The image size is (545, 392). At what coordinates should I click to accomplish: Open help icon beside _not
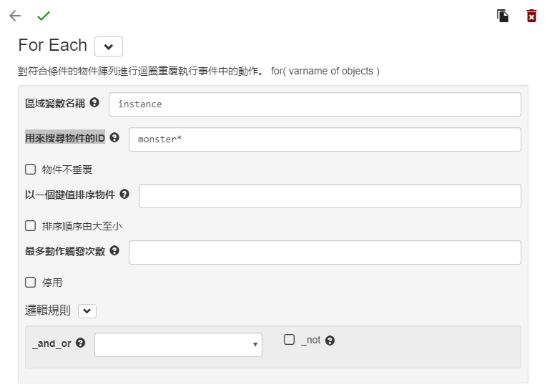point(330,340)
